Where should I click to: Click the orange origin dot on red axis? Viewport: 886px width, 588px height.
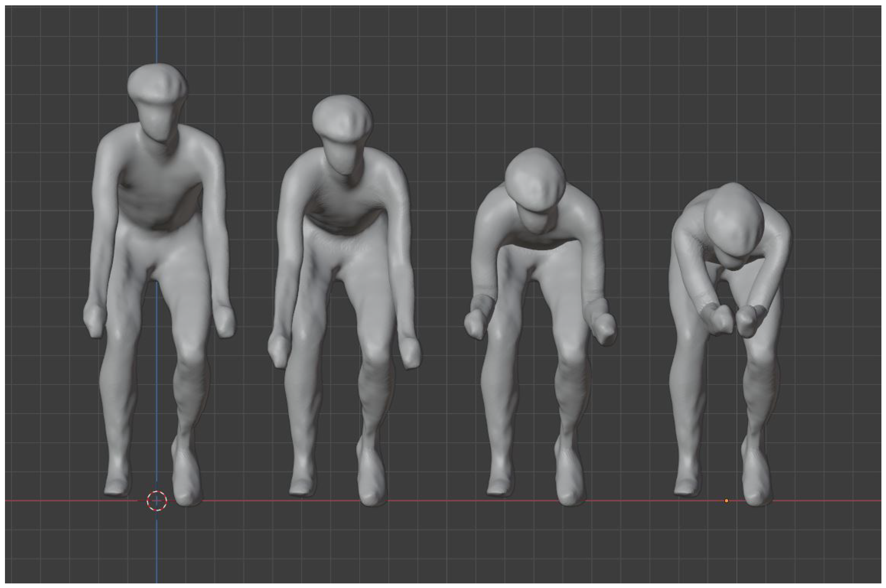tap(727, 501)
